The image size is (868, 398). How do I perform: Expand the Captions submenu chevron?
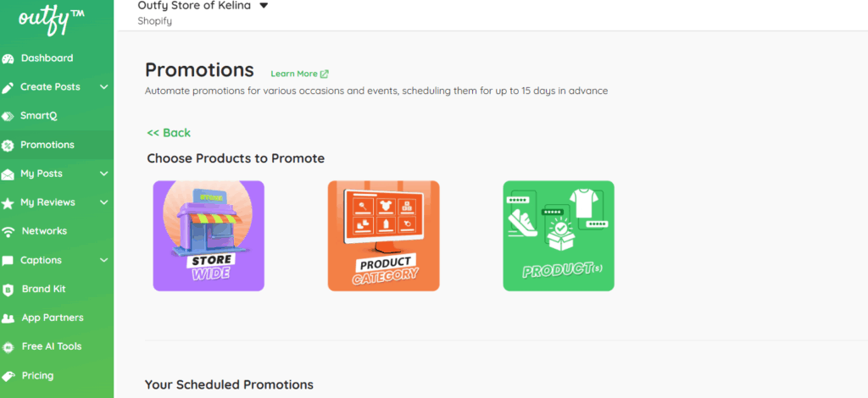(103, 260)
